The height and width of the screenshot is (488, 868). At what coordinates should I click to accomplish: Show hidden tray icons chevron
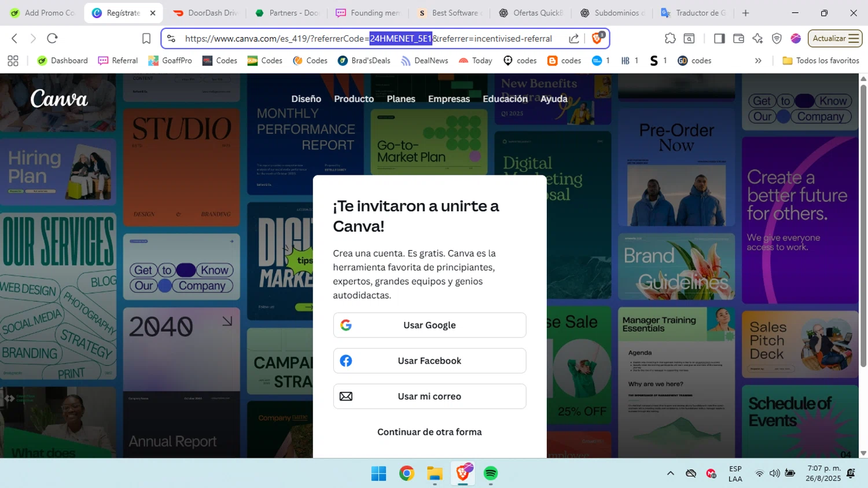(x=671, y=474)
